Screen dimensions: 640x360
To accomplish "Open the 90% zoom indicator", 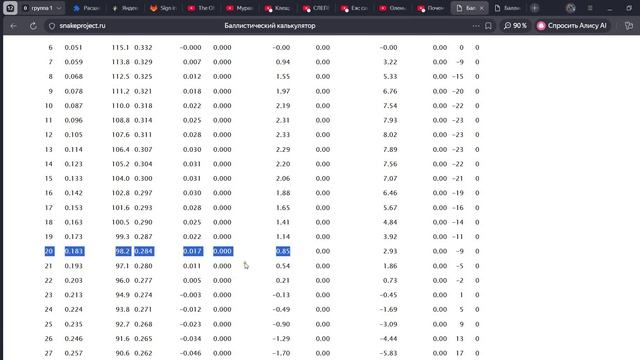I will 515,26.
